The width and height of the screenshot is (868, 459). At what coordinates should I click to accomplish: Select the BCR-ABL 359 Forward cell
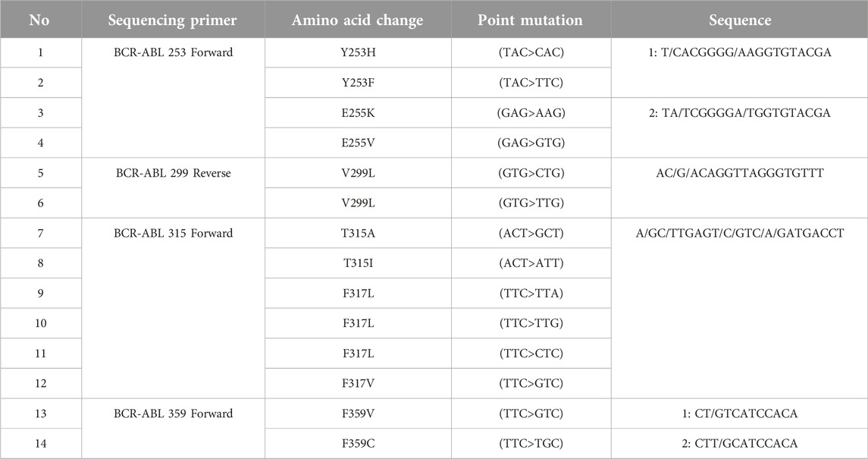(x=173, y=429)
